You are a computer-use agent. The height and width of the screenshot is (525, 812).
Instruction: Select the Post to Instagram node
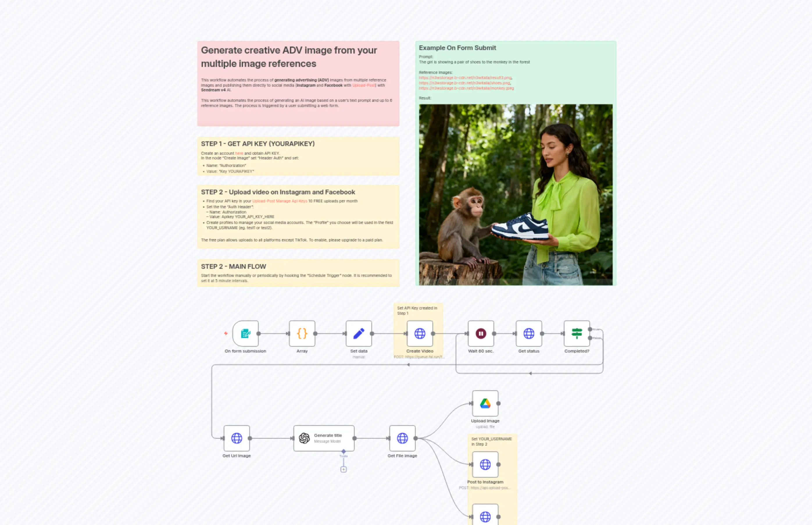485,464
